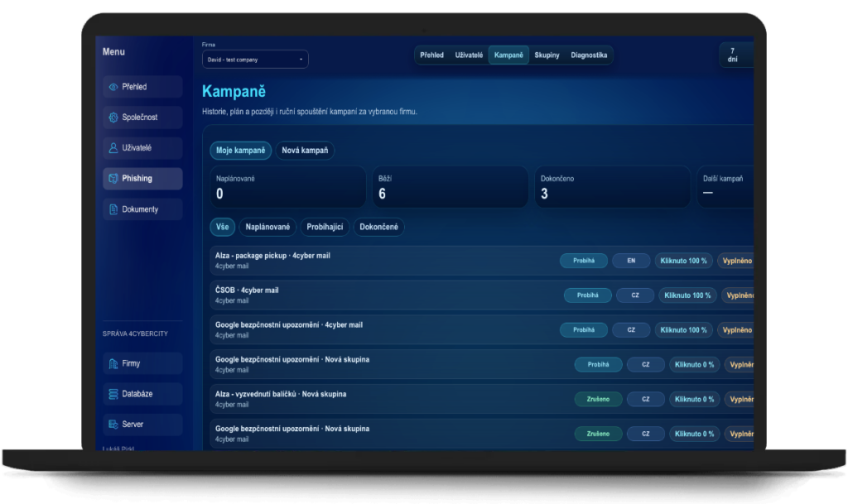Viewport: 848px width, 504px height.
Task: Click the server icon beside Server
Action: [x=113, y=424]
